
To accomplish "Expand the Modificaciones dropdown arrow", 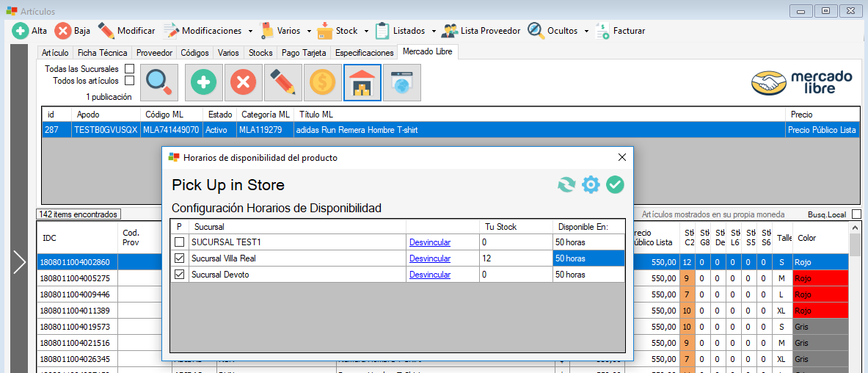I will [250, 32].
